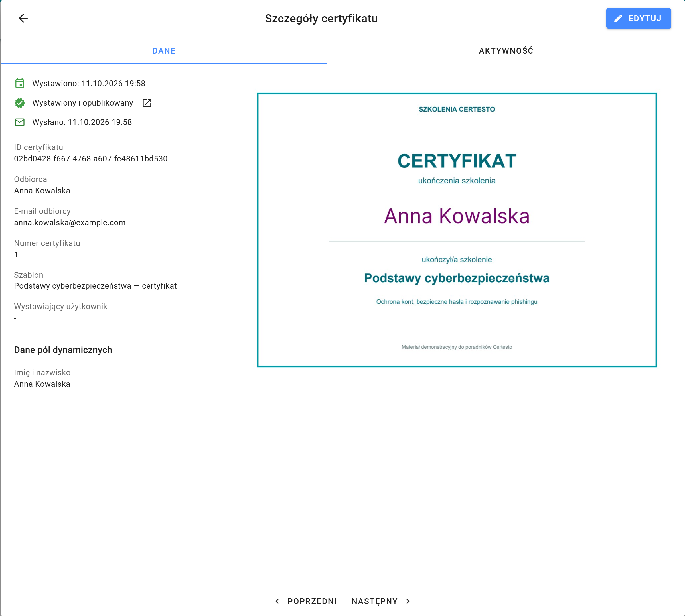This screenshot has height=616, width=685.
Task: Go to the POPRZEDNI certificate
Action: pyautogui.click(x=306, y=601)
